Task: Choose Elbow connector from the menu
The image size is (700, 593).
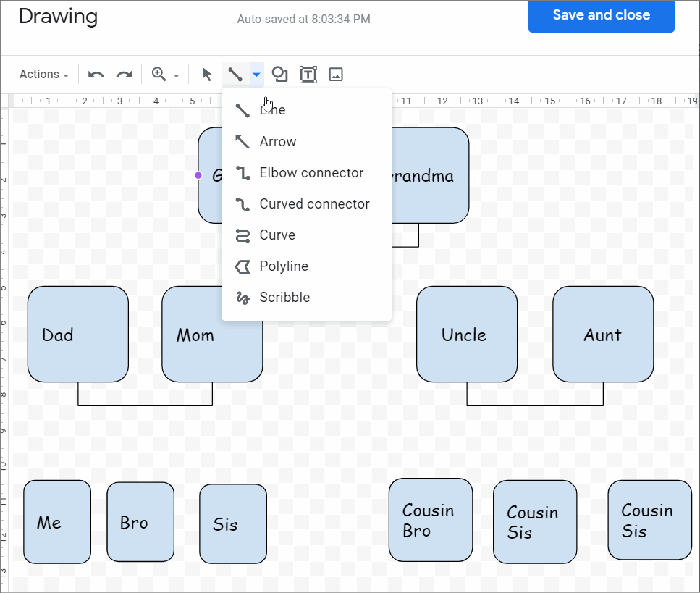Action: click(x=311, y=172)
